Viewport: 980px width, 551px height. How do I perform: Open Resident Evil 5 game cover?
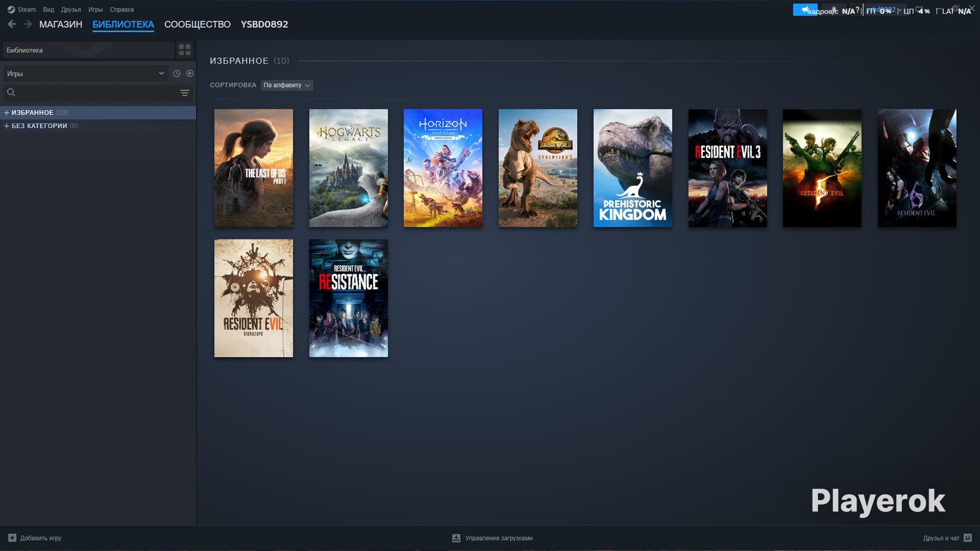pyautogui.click(x=822, y=168)
